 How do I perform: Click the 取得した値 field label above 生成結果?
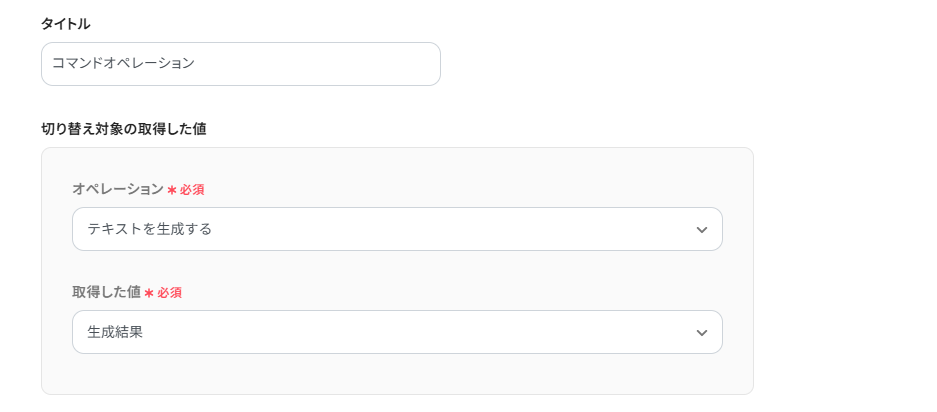[106, 292]
